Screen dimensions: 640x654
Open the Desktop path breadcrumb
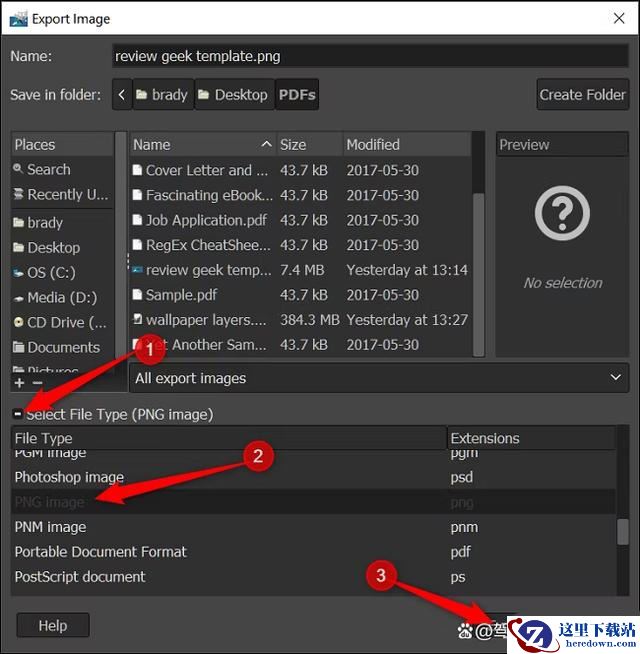234,95
